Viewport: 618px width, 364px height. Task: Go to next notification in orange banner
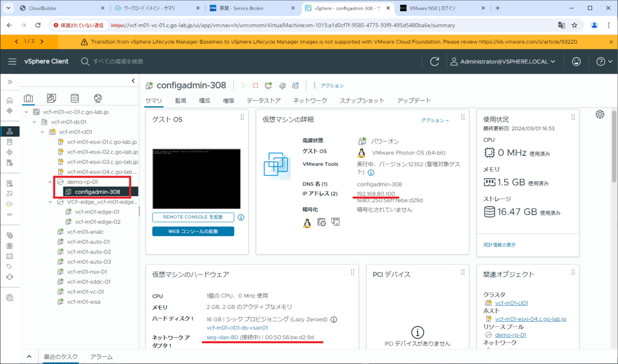(x=42, y=42)
